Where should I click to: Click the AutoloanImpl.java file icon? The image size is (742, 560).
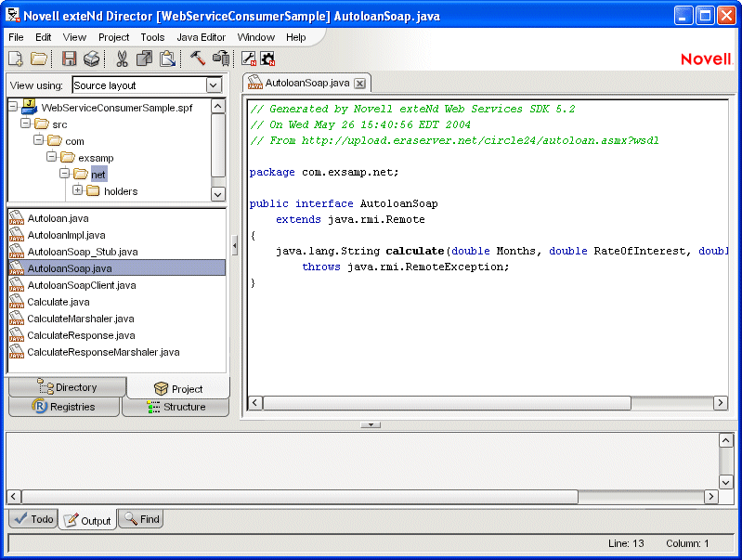(x=17, y=235)
